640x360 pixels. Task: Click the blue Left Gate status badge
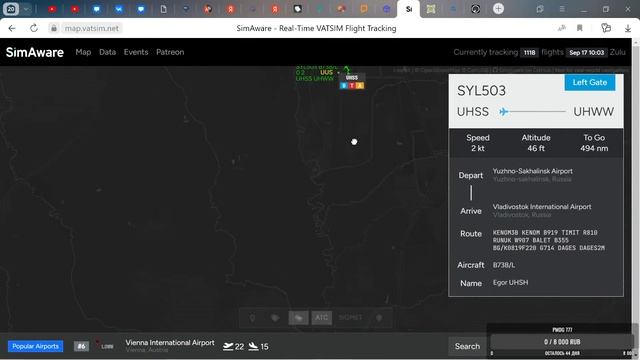[590, 82]
